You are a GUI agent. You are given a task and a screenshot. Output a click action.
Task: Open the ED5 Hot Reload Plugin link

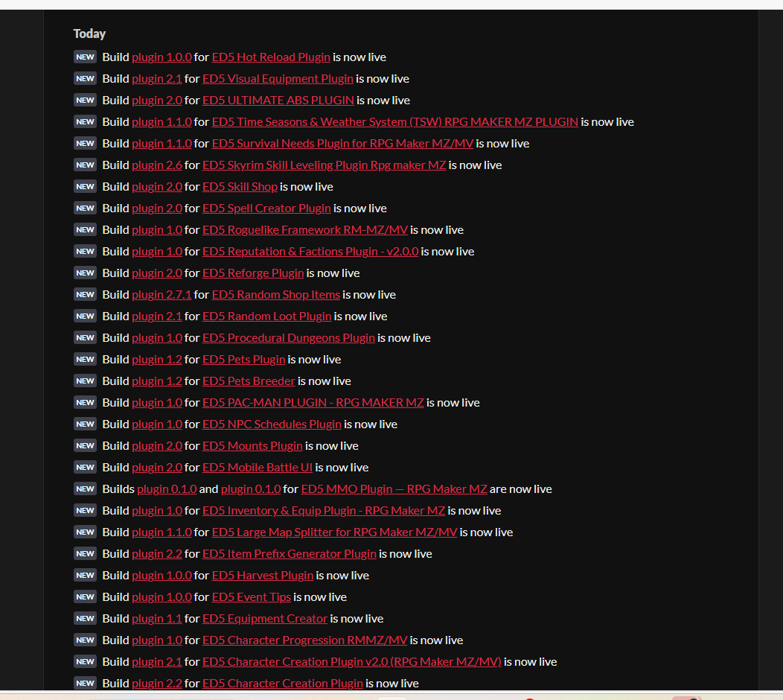(x=271, y=57)
